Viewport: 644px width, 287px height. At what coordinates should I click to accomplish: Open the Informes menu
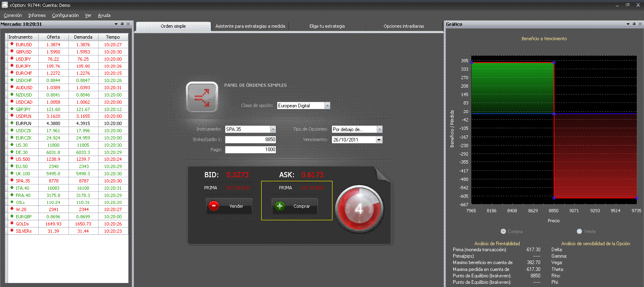click(x=37, y=15)
